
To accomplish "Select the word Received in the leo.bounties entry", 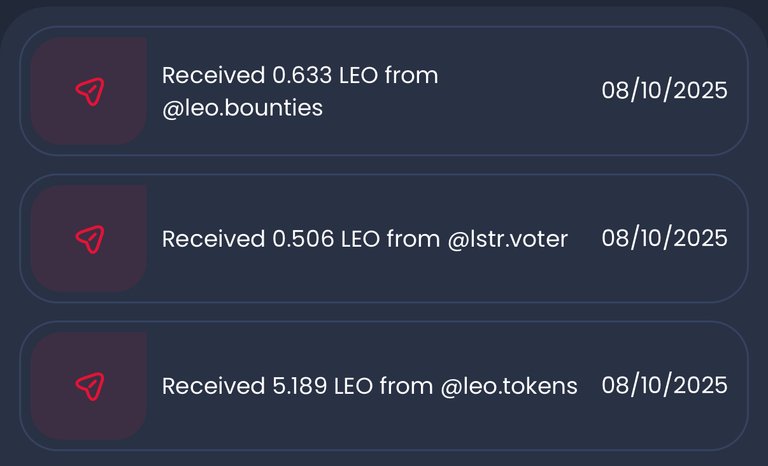I will pyautogui.click(x=214, y=76).
